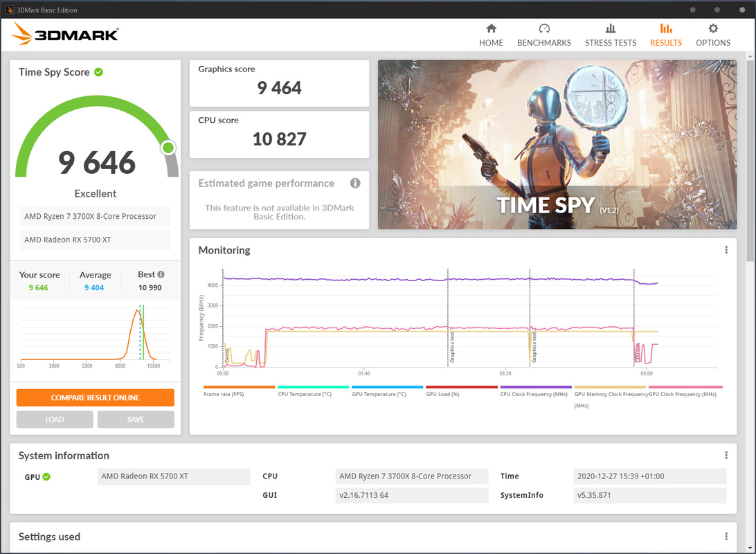This screenshot has height=554, width=756.
Task: Click the Best score info icon
Action: click(161, 274)
